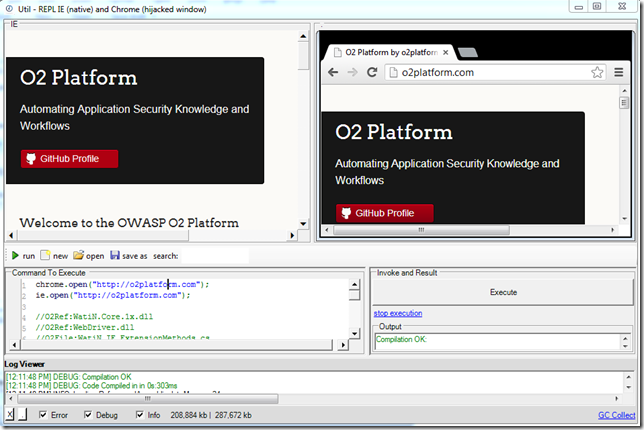The image size is (644, 430).
Task: Open the Chrome hamburger menu
Action: [618, 72]
